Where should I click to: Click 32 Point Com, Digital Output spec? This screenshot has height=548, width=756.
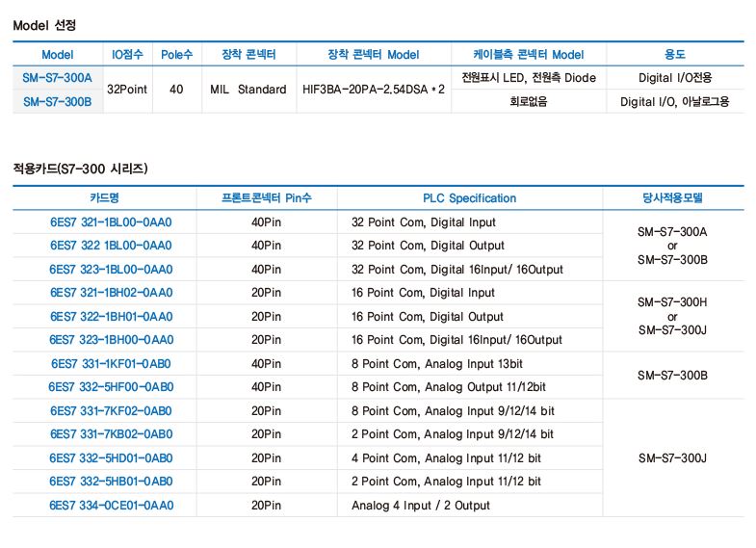point(429,246)
